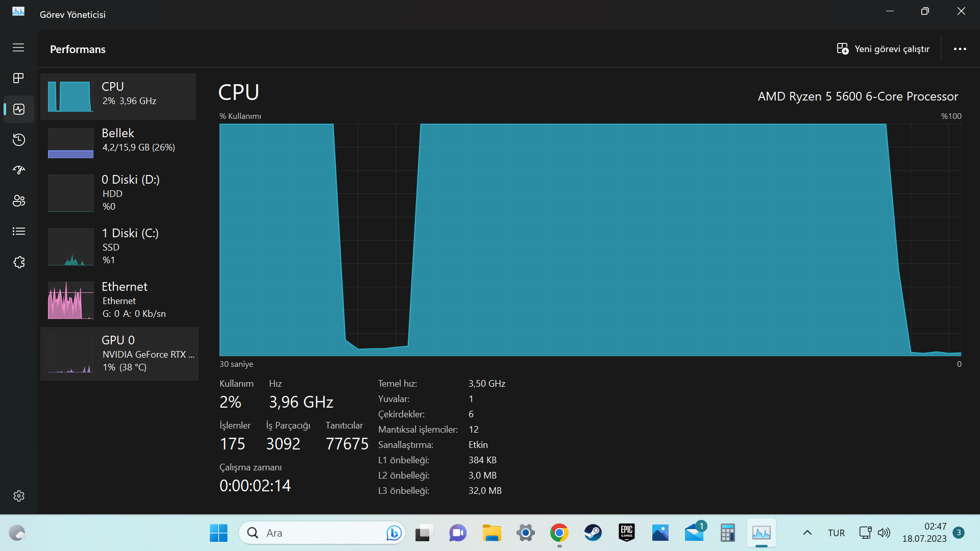Click the CPU usage graph

tap(590, 240)
